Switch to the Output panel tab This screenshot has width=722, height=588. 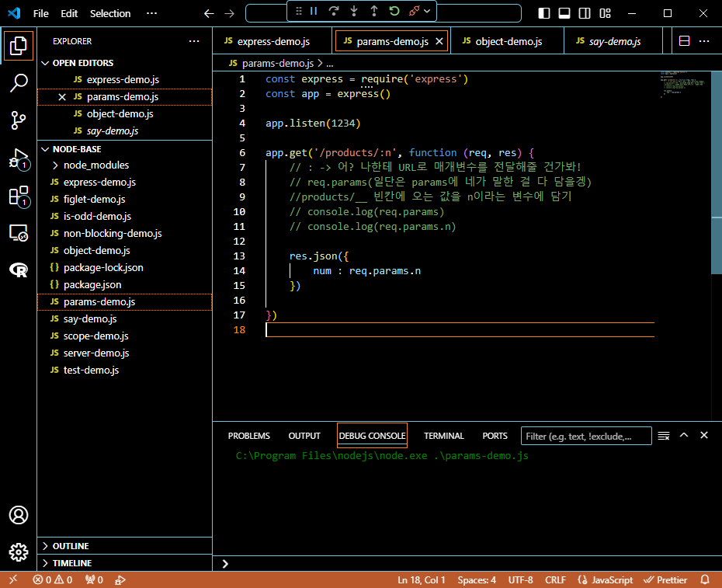(304, 436)
